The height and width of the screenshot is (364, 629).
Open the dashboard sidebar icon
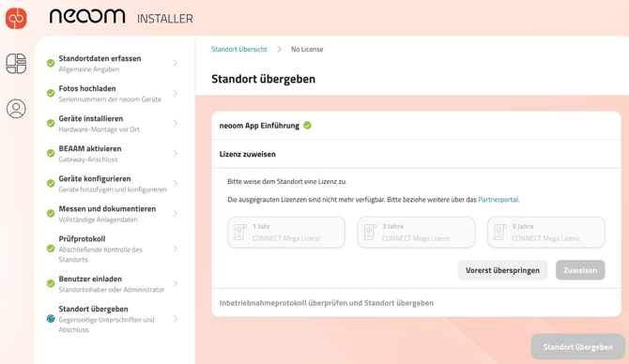(x=16, y=64)
